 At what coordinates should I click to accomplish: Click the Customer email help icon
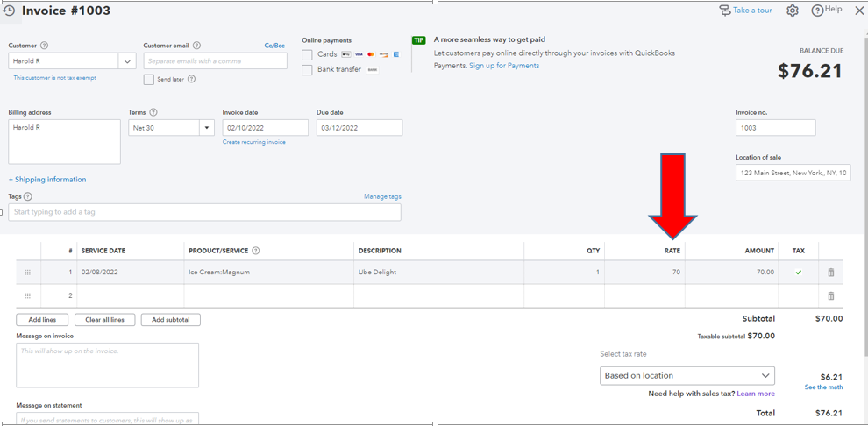click(196, 46)
